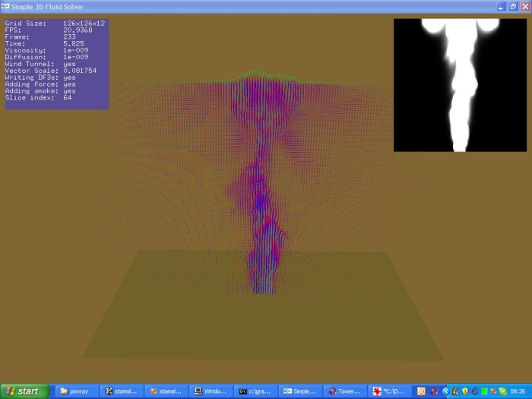Maximize the Simple 3D Fluid Solver window

(513, 6)
